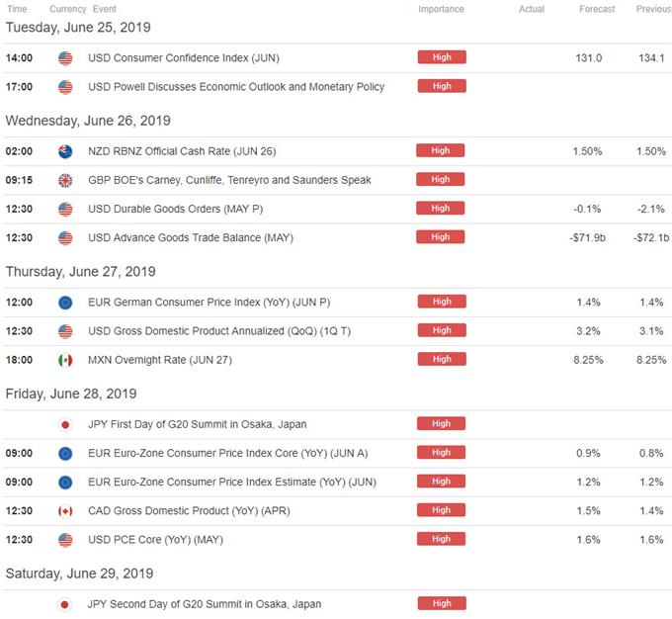Click the Previous column header
This screenshot has height=619, width=672.
[x=653, y=9]
